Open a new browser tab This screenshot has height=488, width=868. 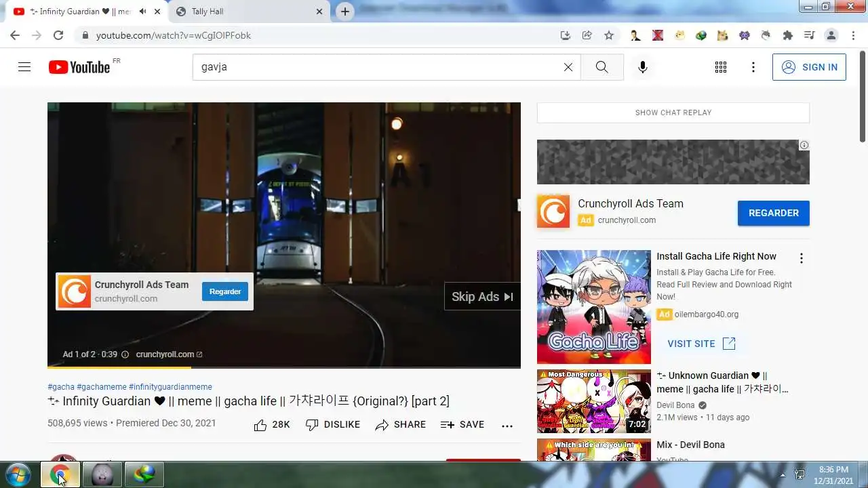pos(345,12)
